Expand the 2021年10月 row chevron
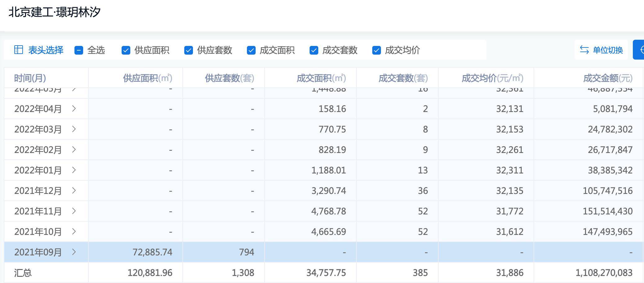Viewport: 644px width, 283px height. coord(74,231)
